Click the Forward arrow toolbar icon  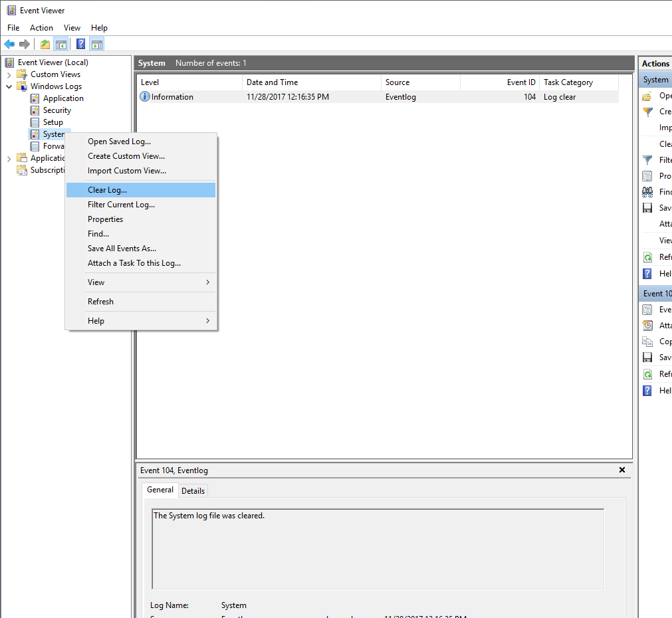pos(25,44)
